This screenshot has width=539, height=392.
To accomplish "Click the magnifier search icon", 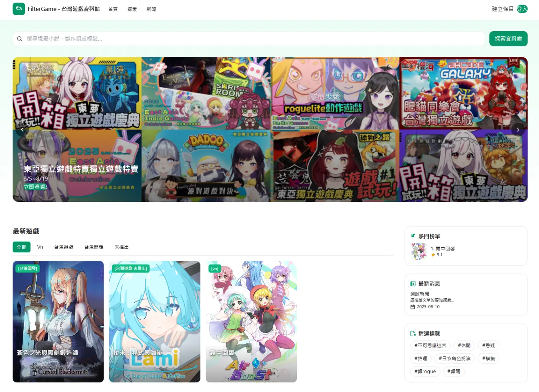I will (19, 39).
